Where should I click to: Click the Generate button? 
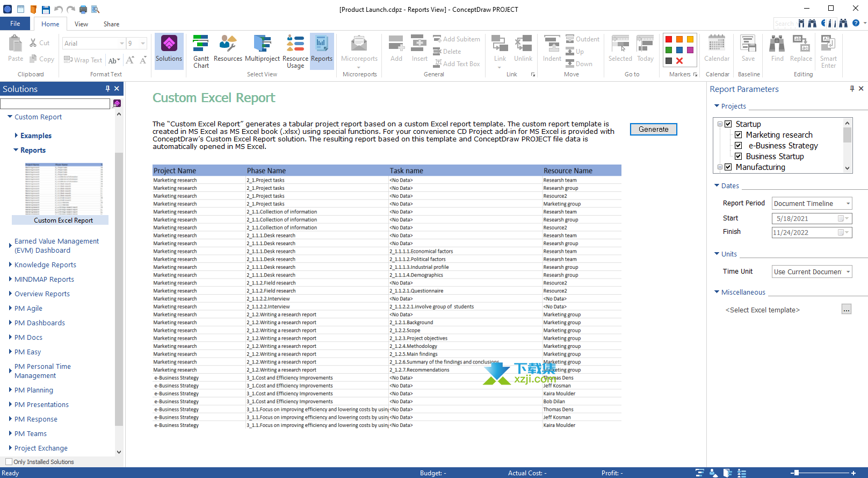pos(654,130)
